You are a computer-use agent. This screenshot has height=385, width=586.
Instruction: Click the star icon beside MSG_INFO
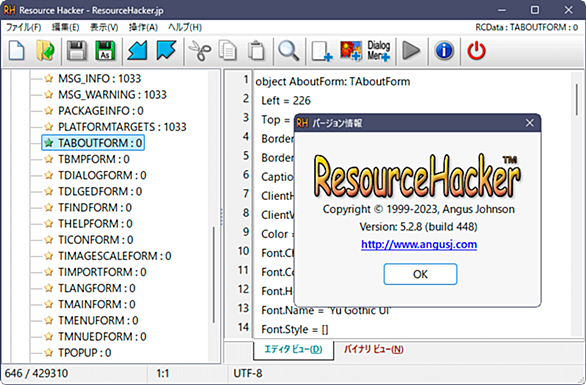(x=49, y=78)
